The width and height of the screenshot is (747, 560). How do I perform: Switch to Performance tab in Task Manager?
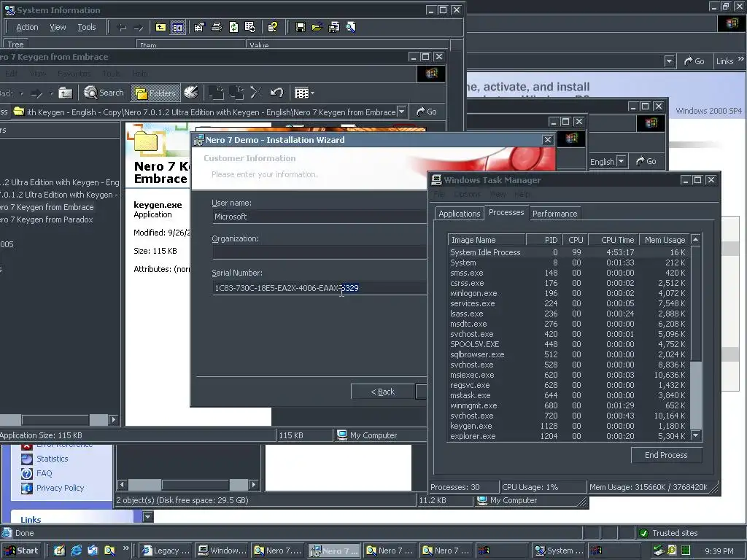pos(554,214)
